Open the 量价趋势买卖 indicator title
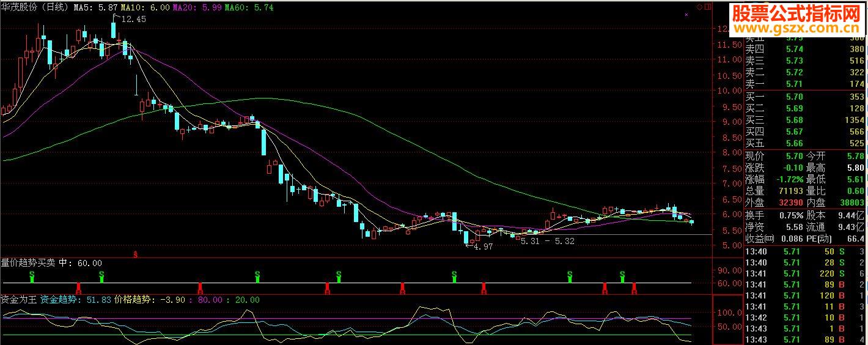 pos(28,263)
